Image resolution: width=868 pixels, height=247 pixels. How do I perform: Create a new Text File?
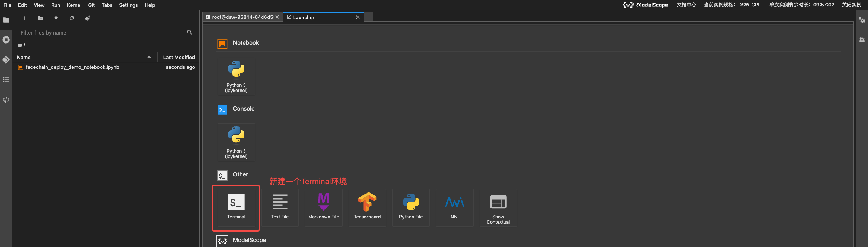[x=280, y=207]
